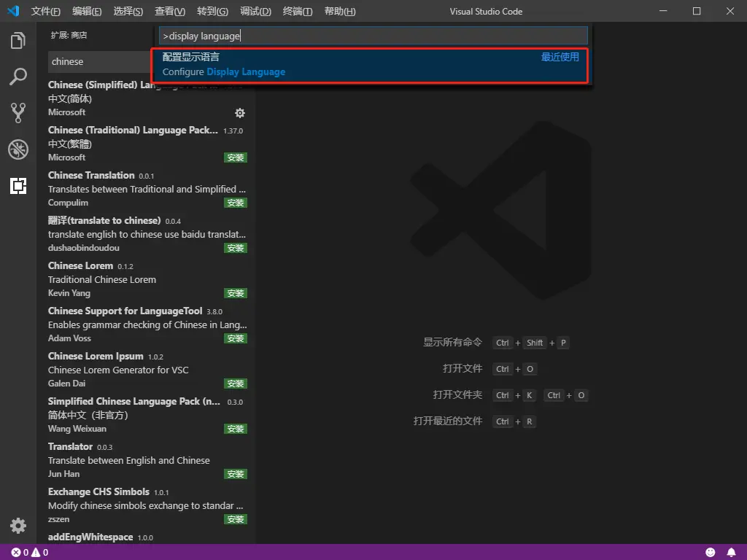747x560 pixels.
Task: Install Simplified Chinese Language Pack by Wang Weixuan
Action: [x=236, y=429]
